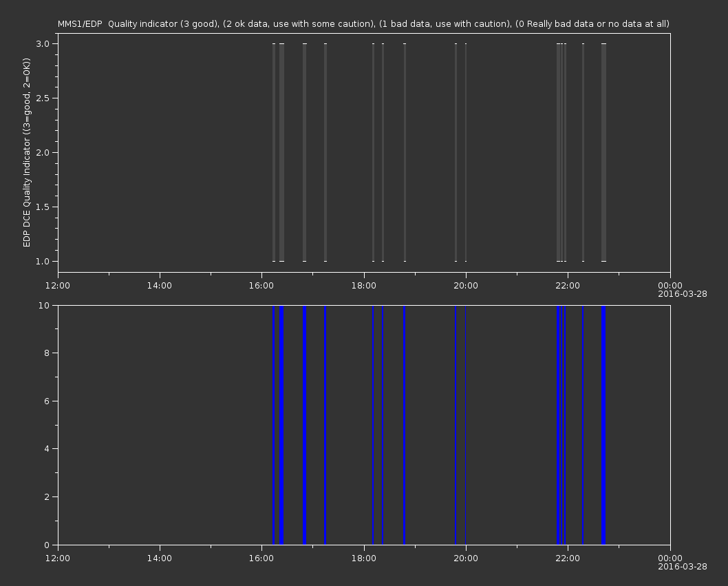Click the blue bar near 22:18 in lower plot
This screenshot has height=586, width=728.
tap(583, 425)
